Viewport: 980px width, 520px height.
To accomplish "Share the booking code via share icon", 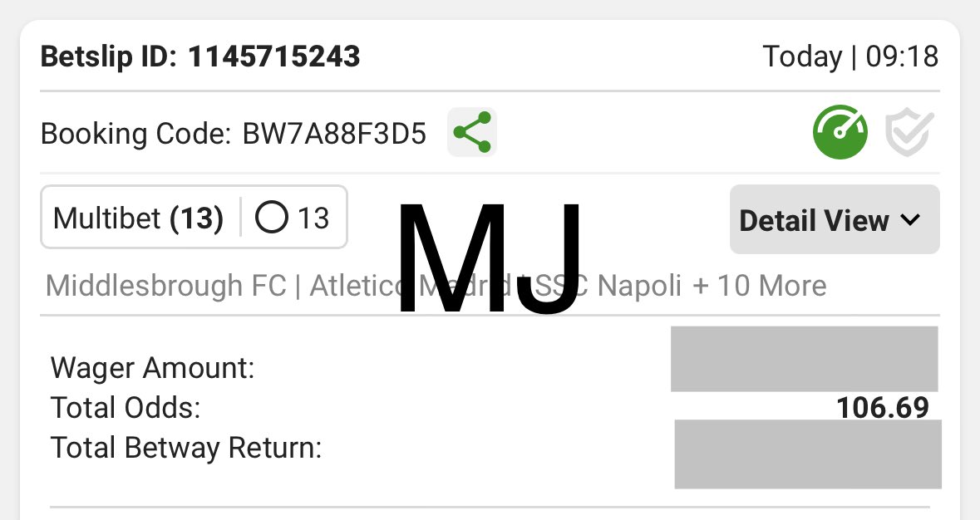I will tap(472, 132).
